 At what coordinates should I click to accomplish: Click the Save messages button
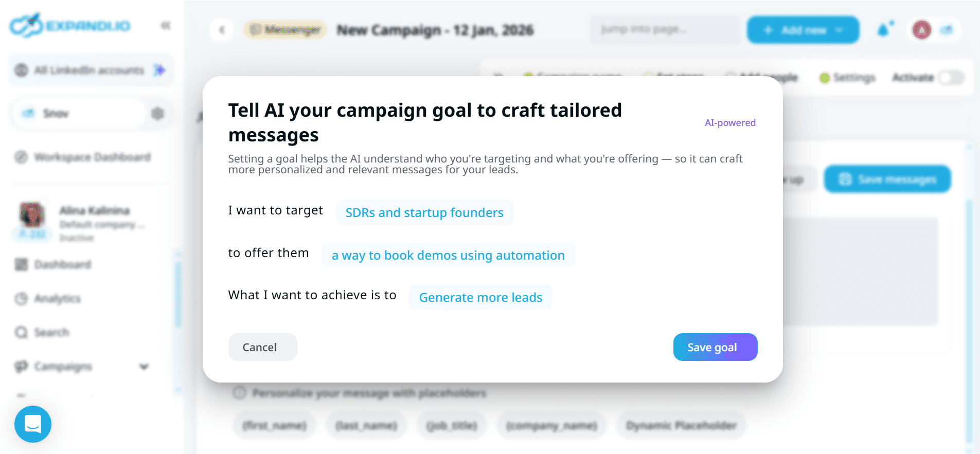pos(887,179)
